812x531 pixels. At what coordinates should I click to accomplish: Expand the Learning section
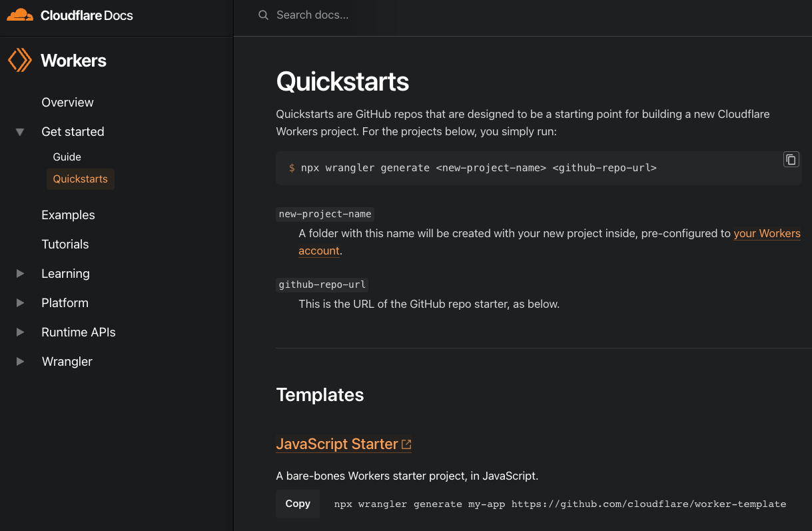click(20, 274)
